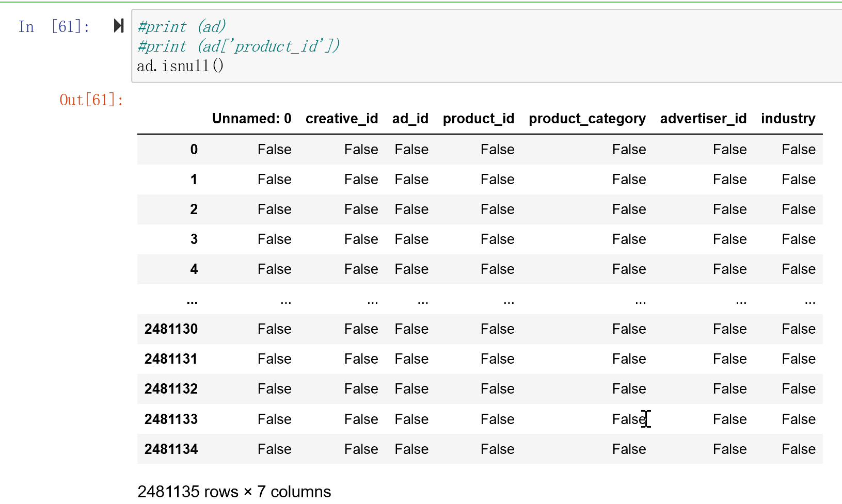Select the creative_id column header
The width and height of the screenshot is (842, 504).
pyautogui.click(x=342, y=119)
